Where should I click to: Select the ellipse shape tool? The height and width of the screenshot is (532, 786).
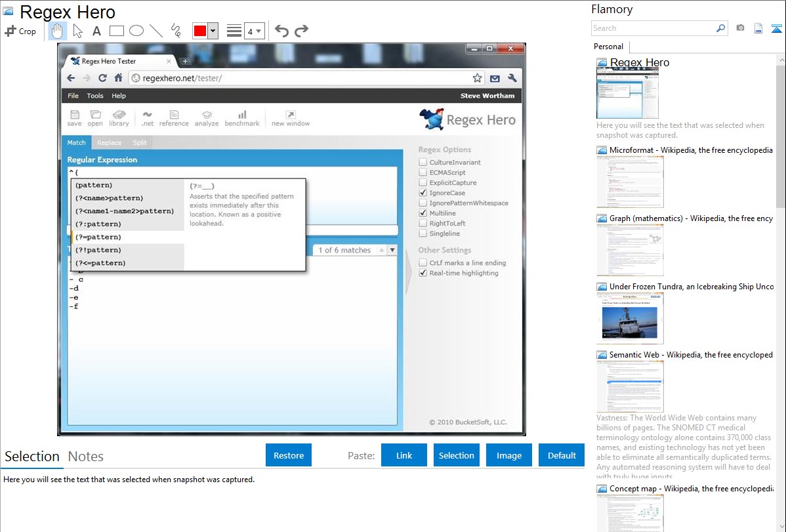pyautogui.click(x=136, y=31)
